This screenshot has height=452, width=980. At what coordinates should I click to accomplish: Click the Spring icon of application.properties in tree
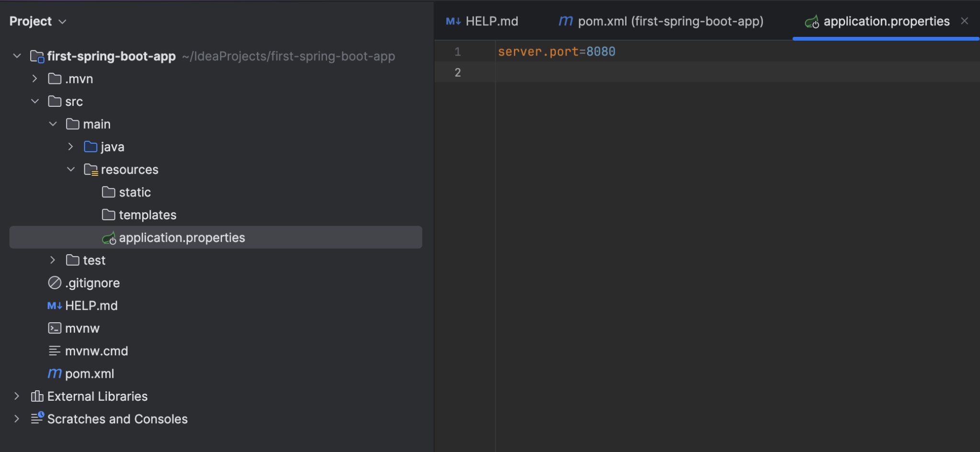(109, 238)
